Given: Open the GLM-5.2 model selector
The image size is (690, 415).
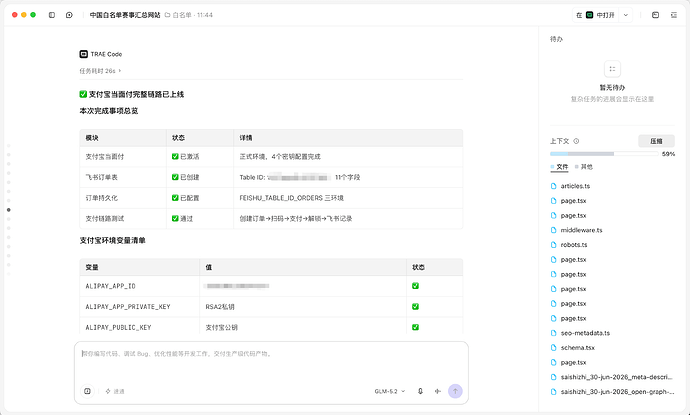Looking at the screenshot, I should pyautogui.click(x=390, y=391).
